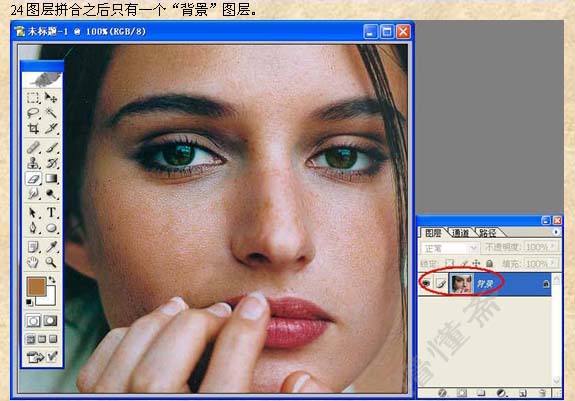Select the Healing Brush tool

[33, 148]
